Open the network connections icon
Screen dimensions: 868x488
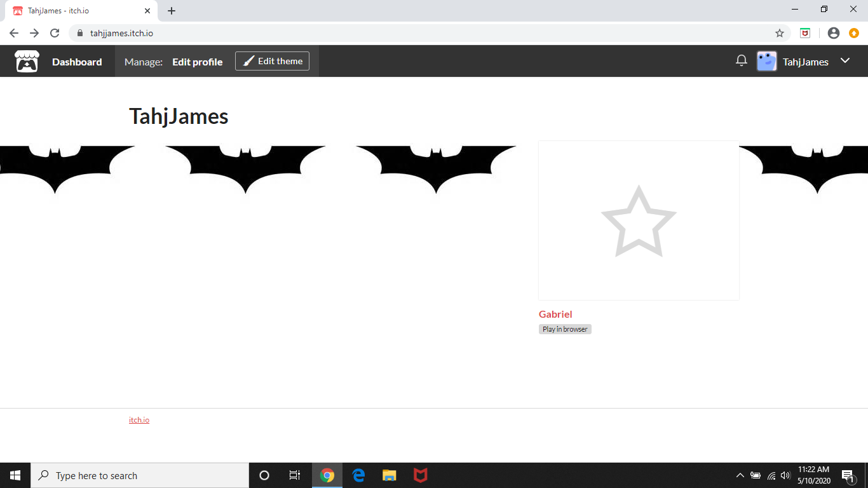pyautogui.click(x=771, y=475)
